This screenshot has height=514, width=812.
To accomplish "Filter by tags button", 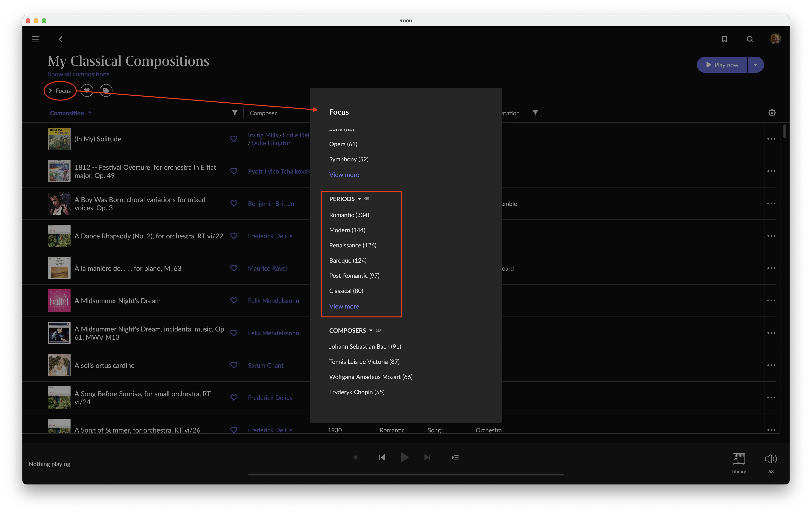I will [x=106, y=90].
